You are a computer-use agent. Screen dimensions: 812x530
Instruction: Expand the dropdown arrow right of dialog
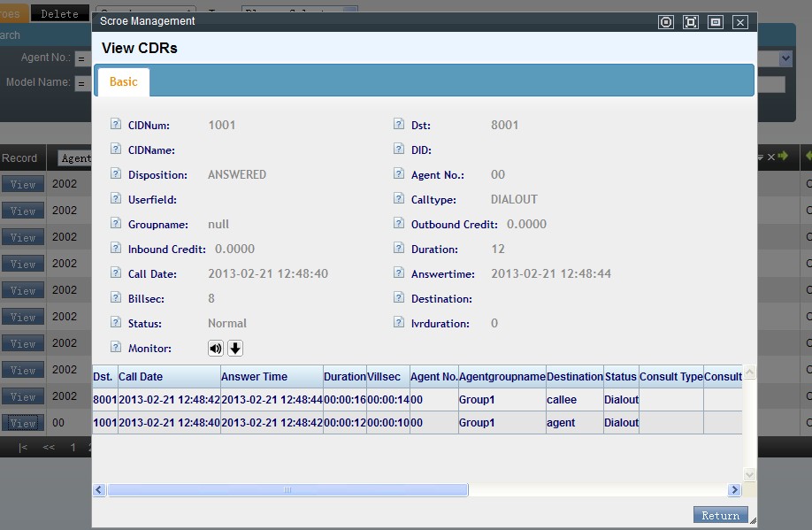pyautogui.click(x=785, y=58)
